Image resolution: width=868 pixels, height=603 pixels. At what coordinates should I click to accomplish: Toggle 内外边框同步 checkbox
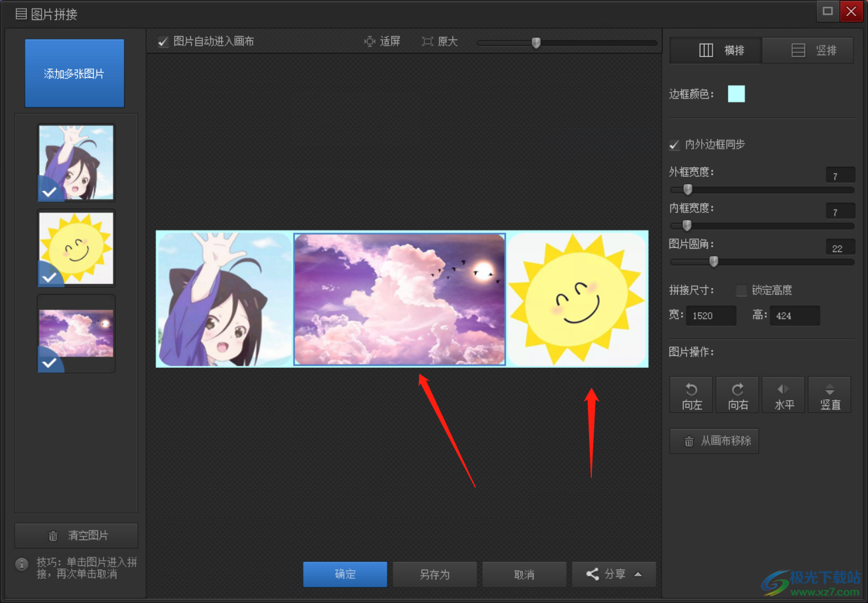coord(675,145)
